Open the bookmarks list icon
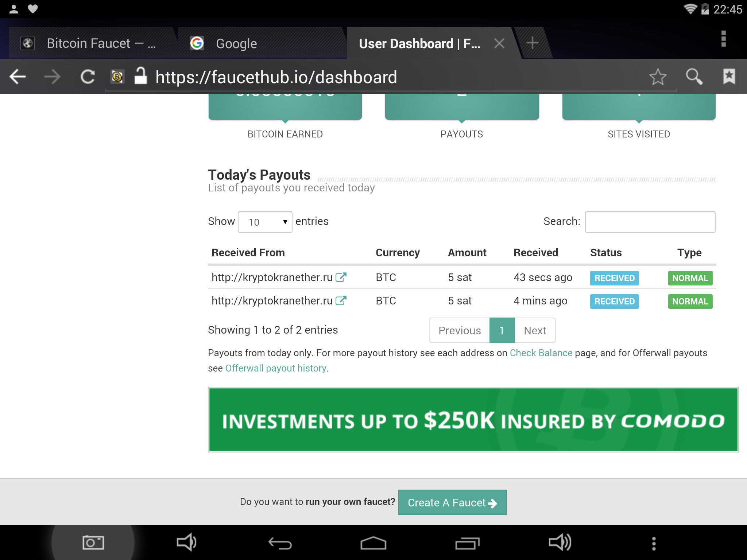Viewport: 747px width, 560px height. pyautogui.click(x=729, y=77)
